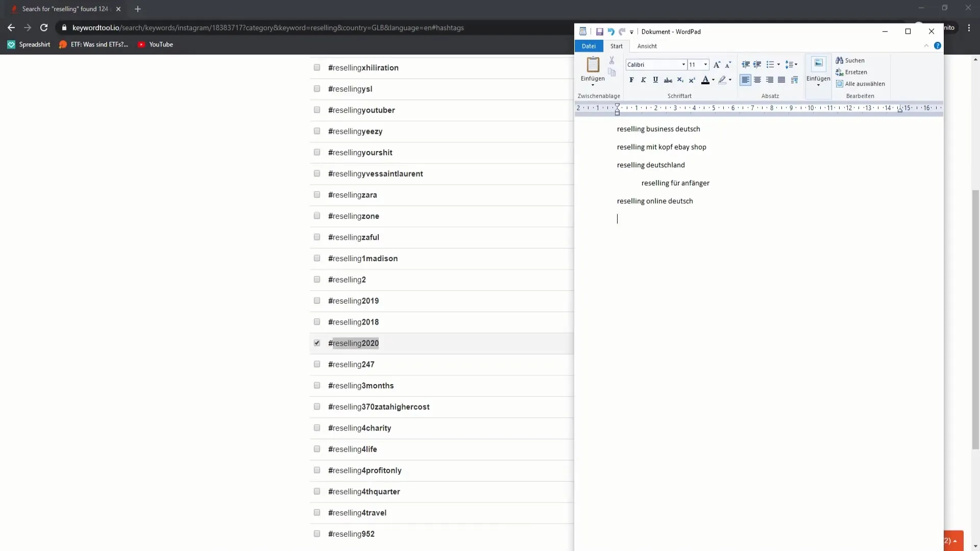Tick the checkbox for #reselling952
The width and height of the screenshot is (980, 551).
[317, 534]
